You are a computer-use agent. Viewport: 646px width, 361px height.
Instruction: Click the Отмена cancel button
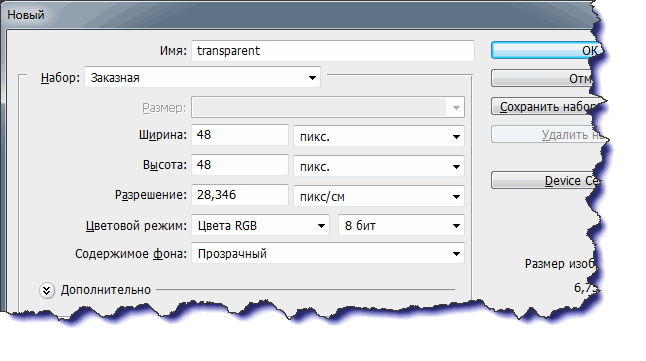[x=543, y=78]
